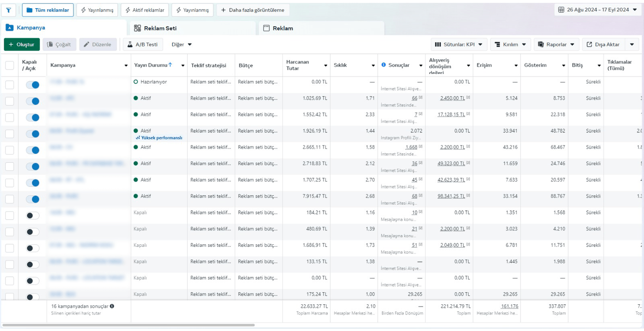
Task: Open the Diğer dropdown menu
Action: click(x=182, y=45)
